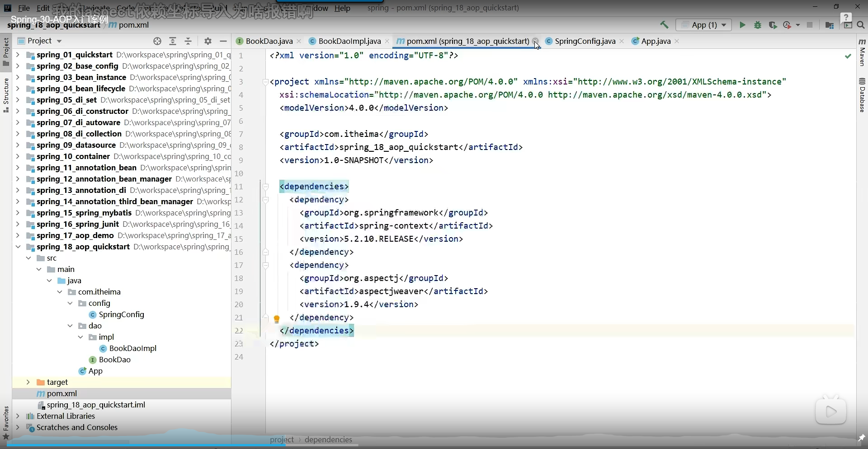Click the run anything window icon
Viewport: 868px width, 449px height.
[x=848, y=25]
